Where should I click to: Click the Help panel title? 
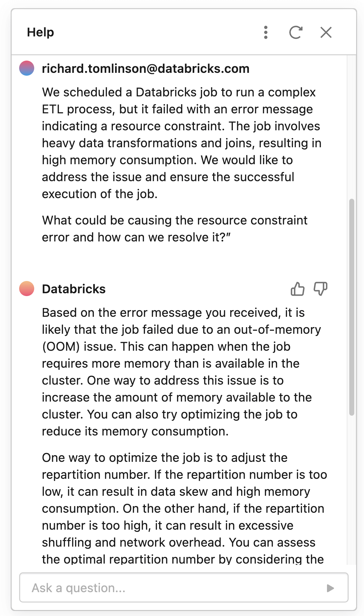point(40,32)
